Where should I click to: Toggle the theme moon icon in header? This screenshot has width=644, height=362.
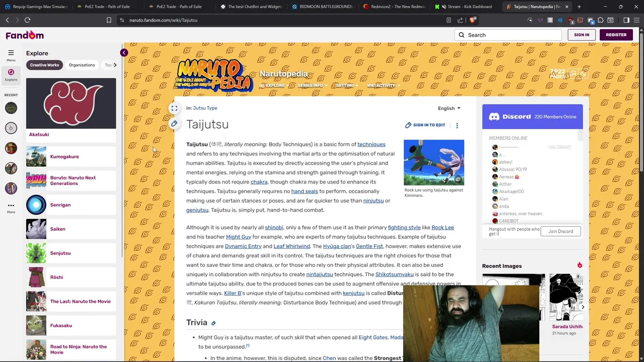point(583,73)
